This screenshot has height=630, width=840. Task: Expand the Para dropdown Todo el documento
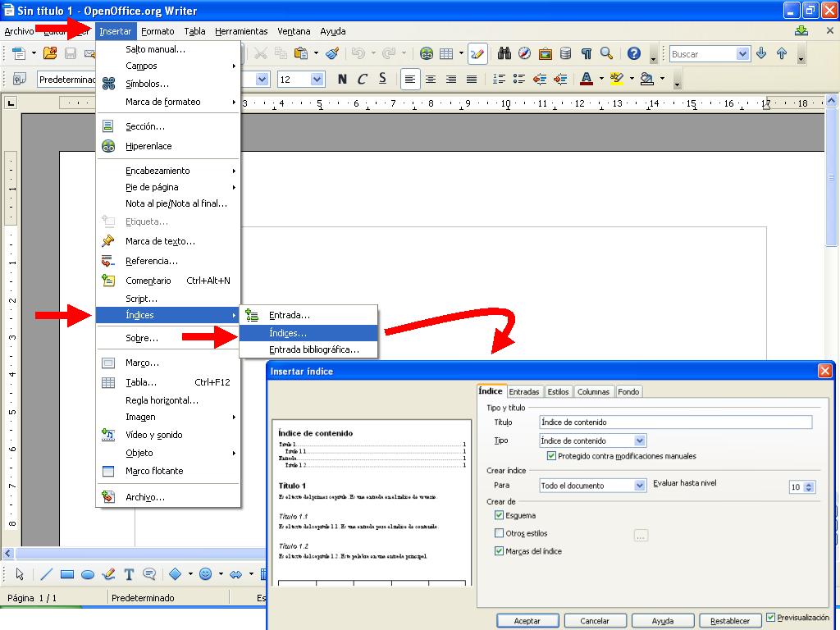(x=640, y=486)
